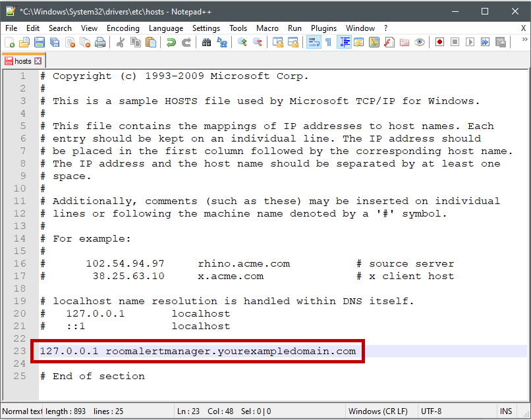
Task: Select the hosts document tab
Action: pyautogui.click(x=19, y=61)
